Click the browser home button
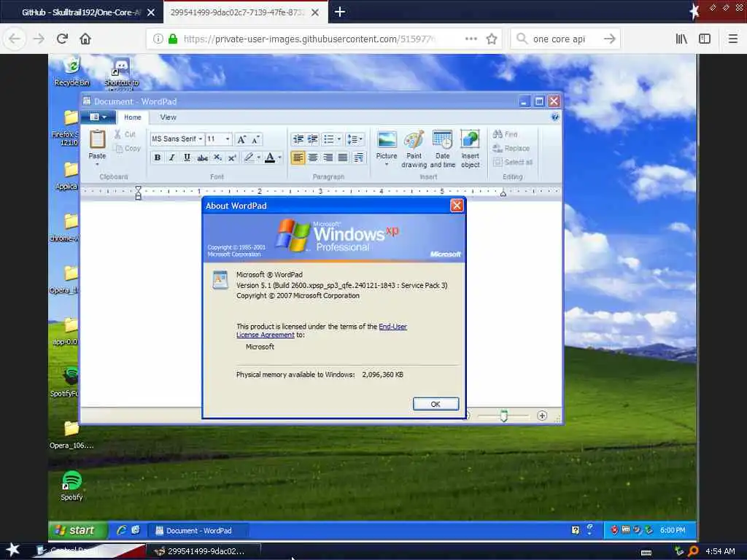This screenshot has height=560, width=747. pos(85,39)
